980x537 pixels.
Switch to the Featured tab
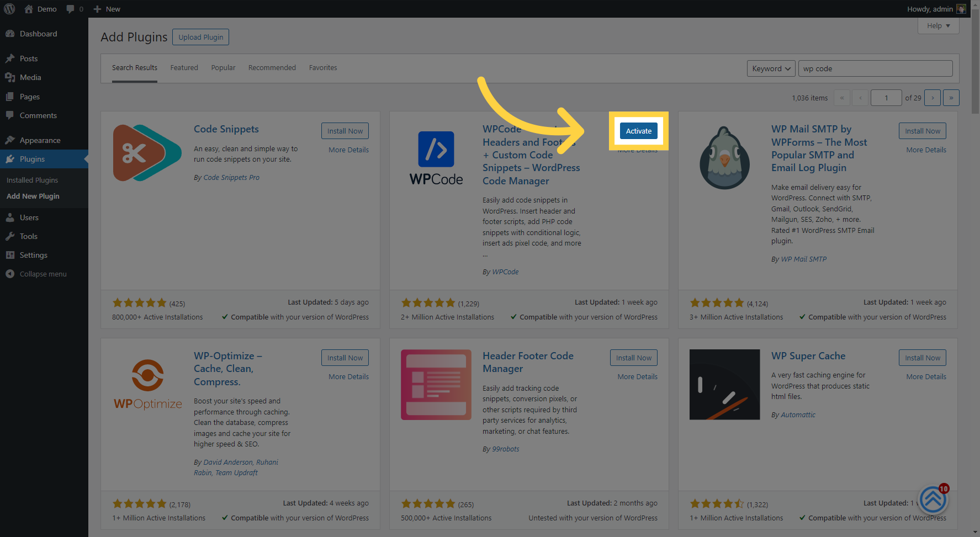click(x=184, y=68)
